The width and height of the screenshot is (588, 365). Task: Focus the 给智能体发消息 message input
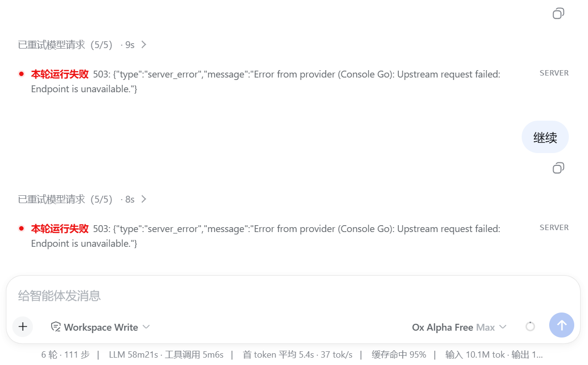292,296
